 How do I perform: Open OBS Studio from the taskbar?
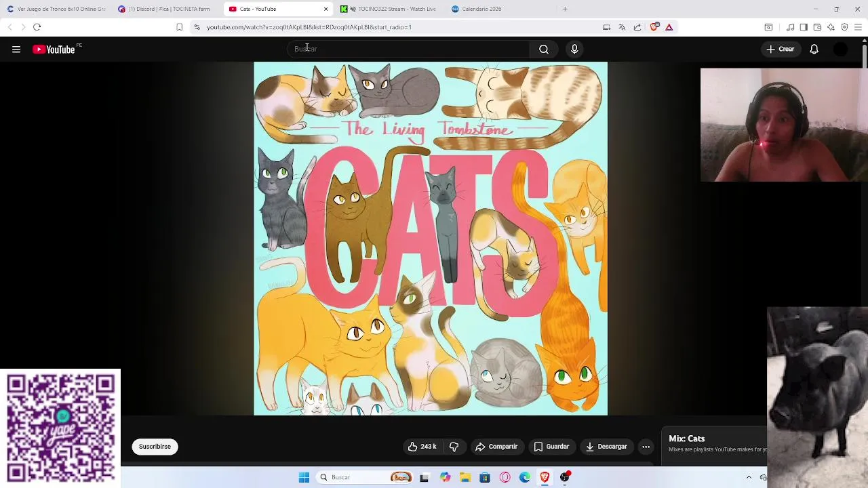point(565,477)
